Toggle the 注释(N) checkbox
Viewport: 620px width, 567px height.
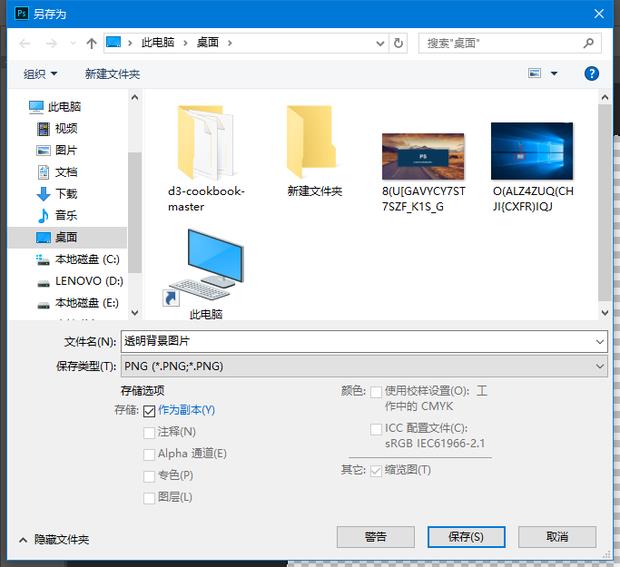(x=149, y=433)
